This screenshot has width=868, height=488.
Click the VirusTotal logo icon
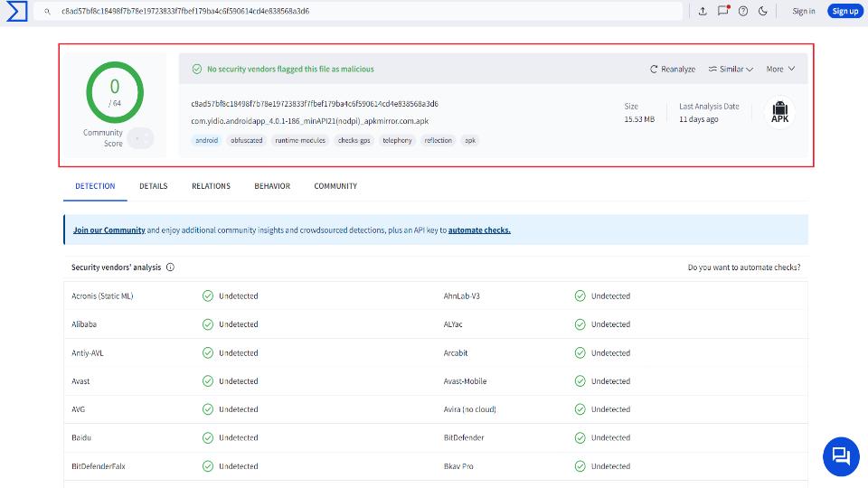point(16,11)
